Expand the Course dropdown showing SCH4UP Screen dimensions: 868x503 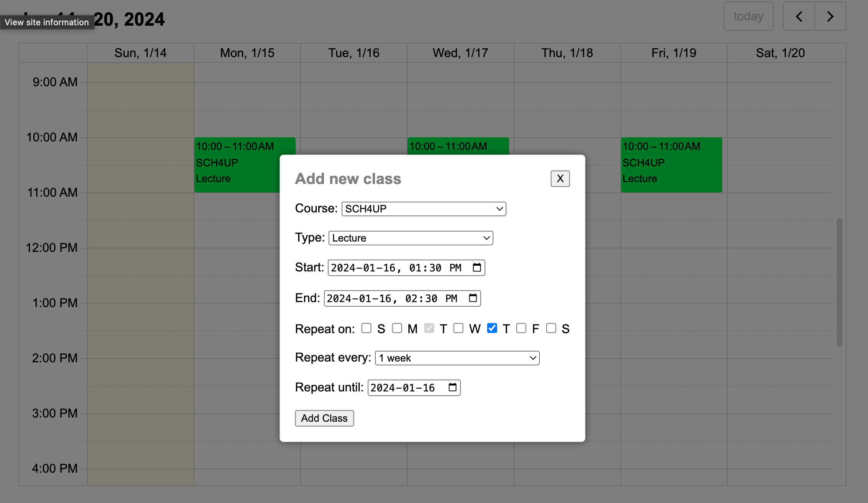(x=424, y=209)
